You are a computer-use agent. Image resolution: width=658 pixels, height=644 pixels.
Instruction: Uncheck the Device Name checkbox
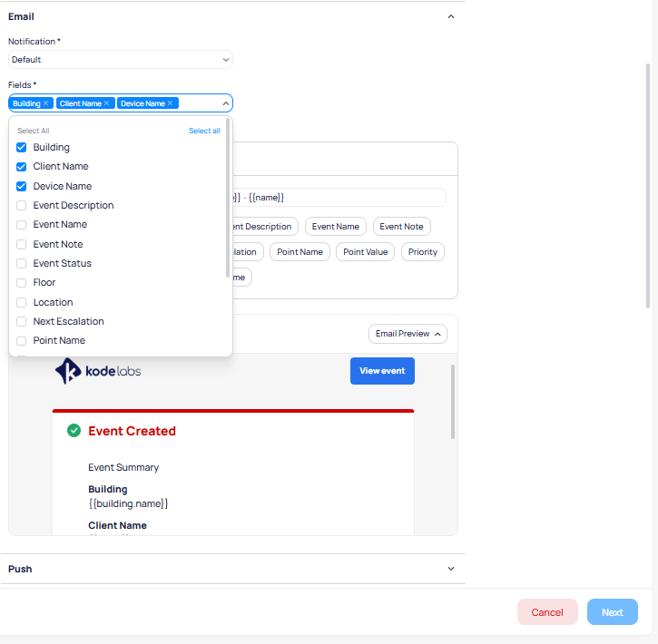(x=22, y=186)
